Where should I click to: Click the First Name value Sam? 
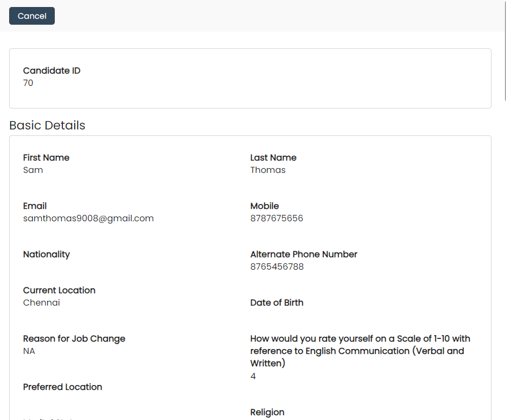(33, 170)
